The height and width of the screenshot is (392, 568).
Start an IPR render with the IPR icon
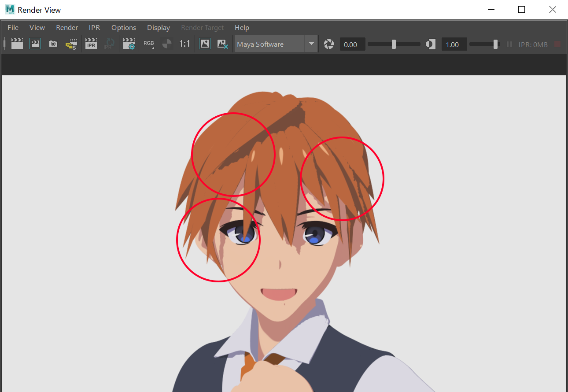tap(91, 44)
